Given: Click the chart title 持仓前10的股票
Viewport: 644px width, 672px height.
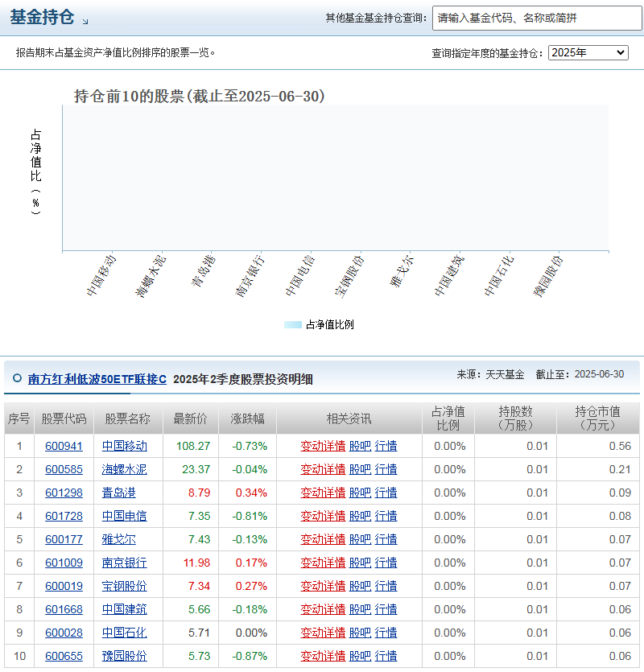Looking at the screenshot, I should [x=200, y=96].
